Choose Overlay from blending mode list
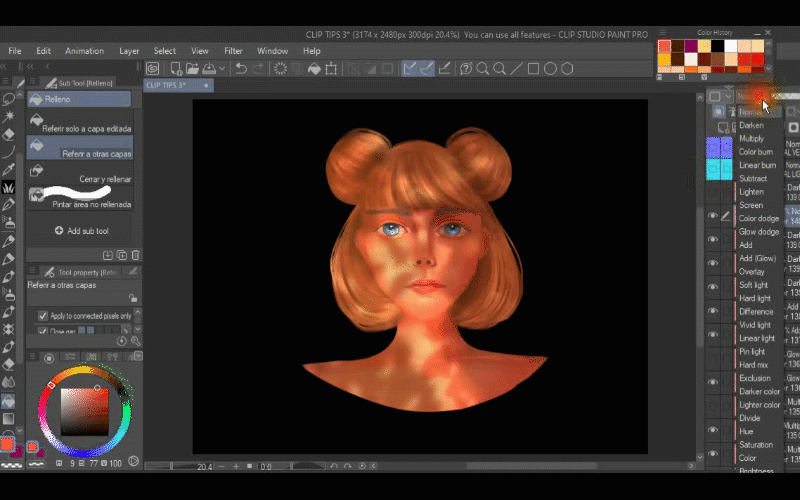 [x=751, y=271]
